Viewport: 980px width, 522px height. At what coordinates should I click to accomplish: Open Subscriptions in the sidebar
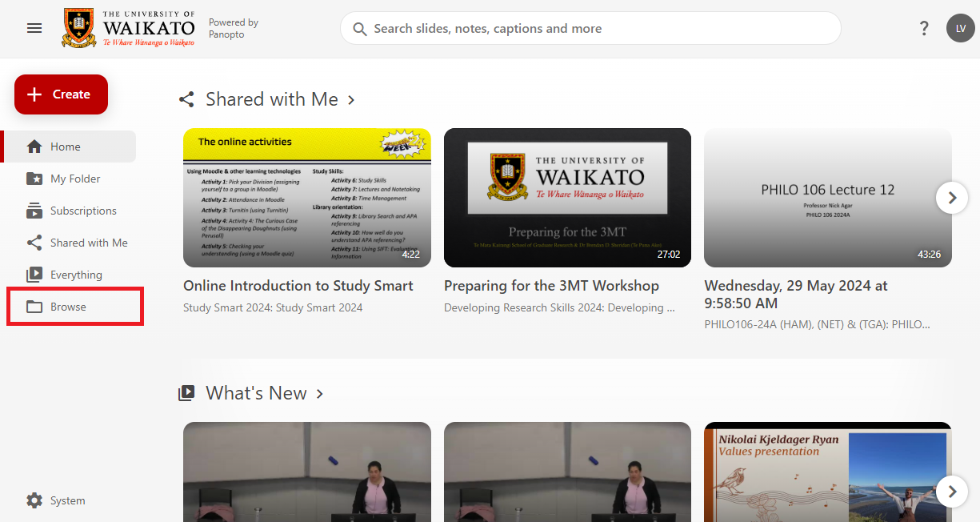pos(83,211)
